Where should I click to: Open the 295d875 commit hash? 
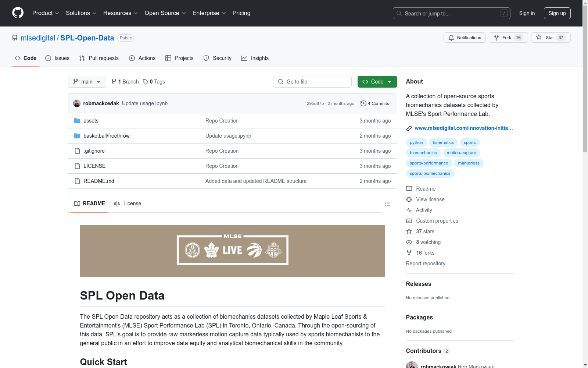[x=315, y=103]
